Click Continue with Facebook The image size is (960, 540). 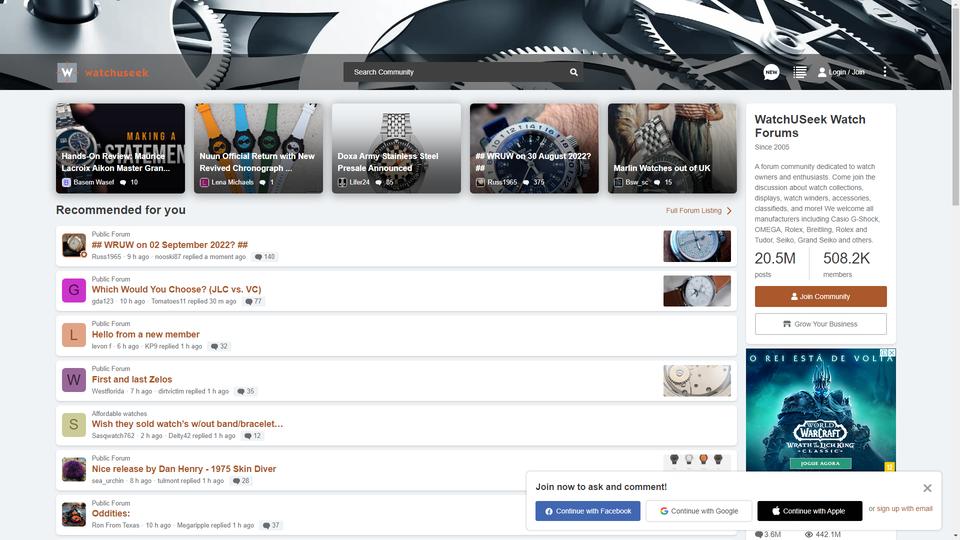pyautogui.click(x=588, y=511)
